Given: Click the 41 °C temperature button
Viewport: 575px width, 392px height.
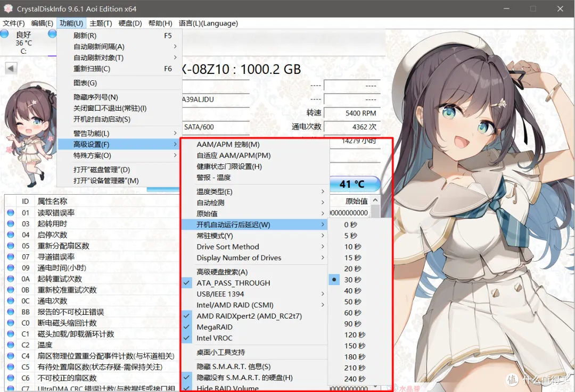Looking at the screenshot, I should tap(354, 184).
